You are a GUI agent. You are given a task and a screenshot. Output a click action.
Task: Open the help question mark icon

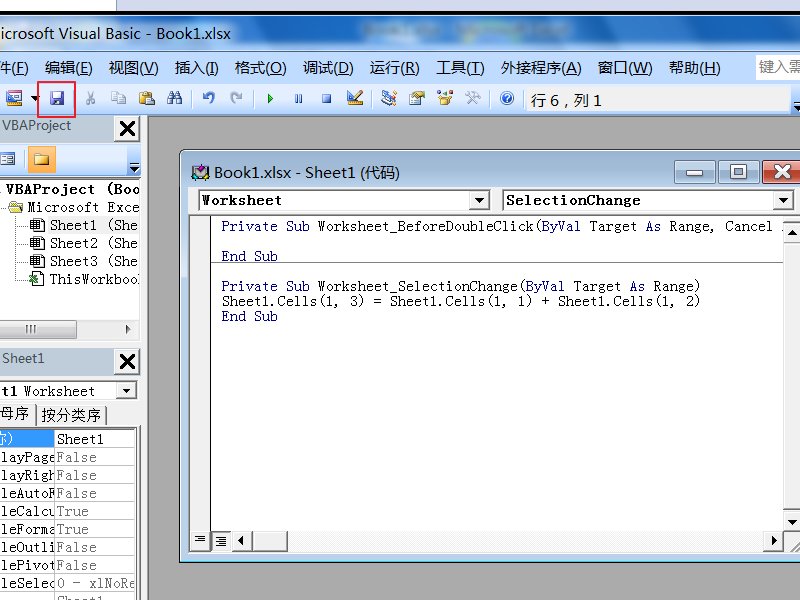(x=507, y=98)
